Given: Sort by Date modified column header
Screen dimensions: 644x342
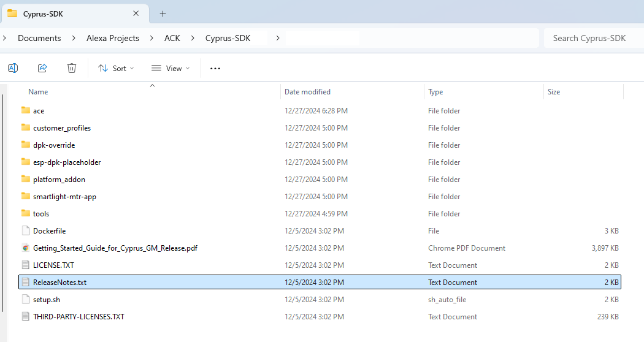Looking at the screenshot, I should 307,91.
